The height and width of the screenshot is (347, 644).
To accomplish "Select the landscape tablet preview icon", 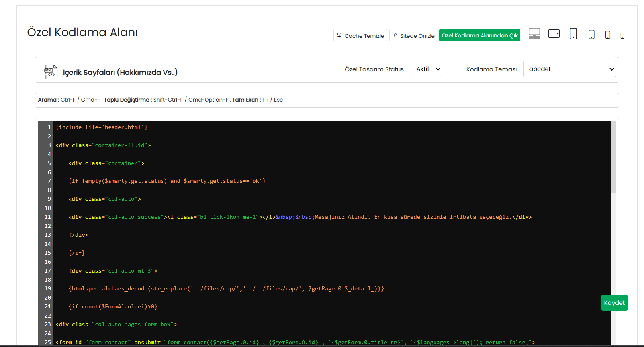I will tap(554, 34).
